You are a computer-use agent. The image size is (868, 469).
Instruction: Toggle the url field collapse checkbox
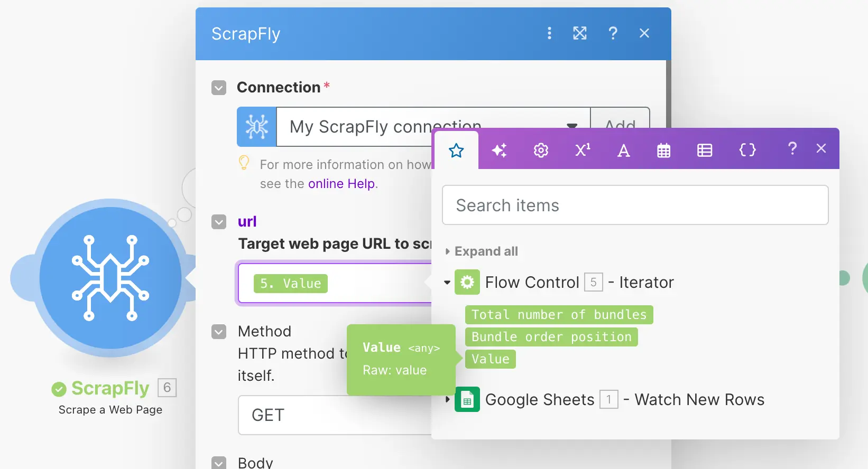click(219, 222)
